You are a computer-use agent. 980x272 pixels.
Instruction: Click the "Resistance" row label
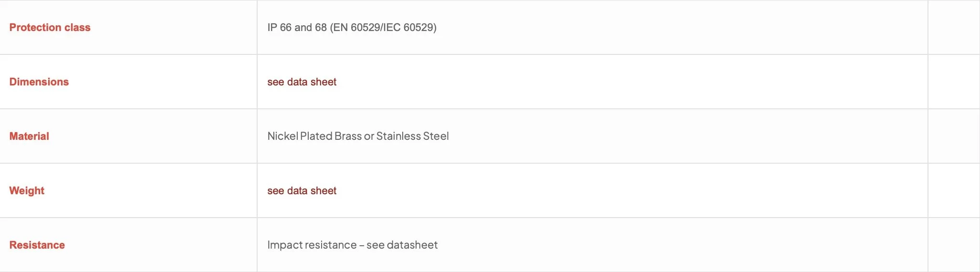pos(37,245)
